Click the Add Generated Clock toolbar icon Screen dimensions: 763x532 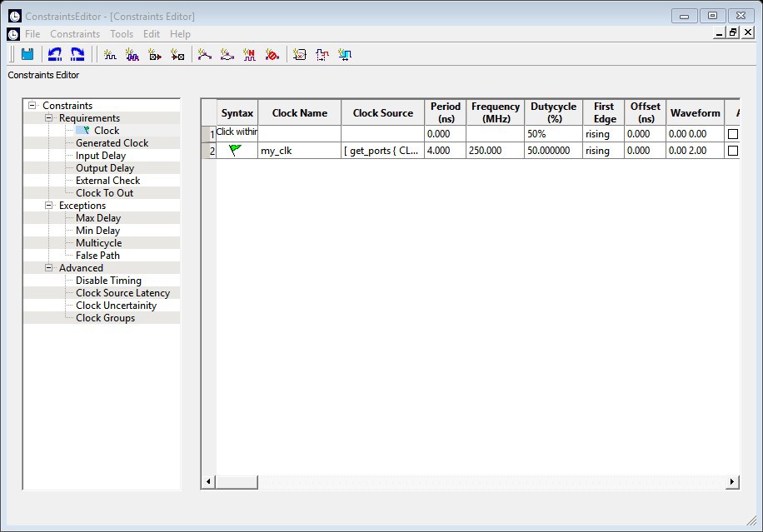tap(132, 54)
